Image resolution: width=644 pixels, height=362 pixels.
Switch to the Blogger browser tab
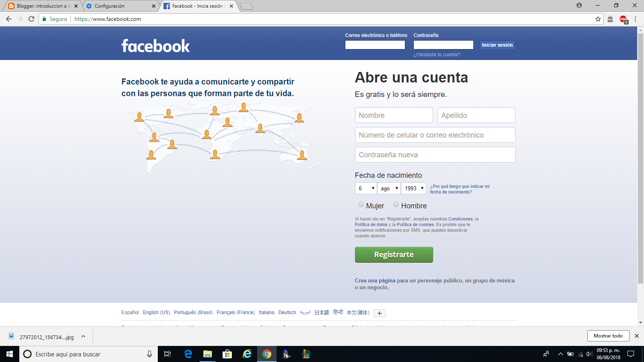(x=40, y=6)
